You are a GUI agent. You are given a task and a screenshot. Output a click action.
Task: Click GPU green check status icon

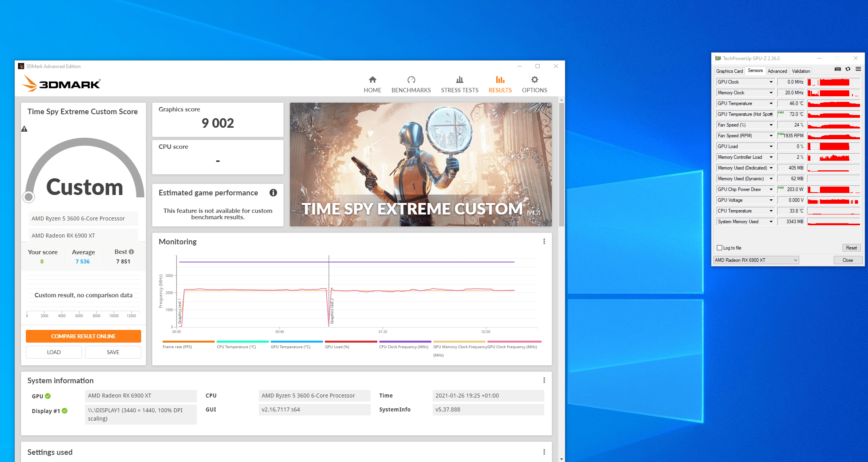pos(48,396)
